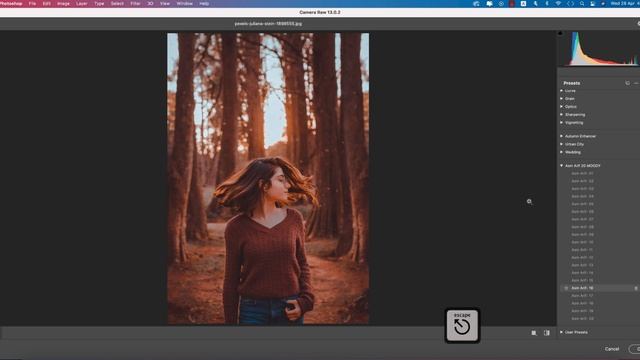640x360 pixels.
Task: Open the Layer menu
Action: pos(82,4)
